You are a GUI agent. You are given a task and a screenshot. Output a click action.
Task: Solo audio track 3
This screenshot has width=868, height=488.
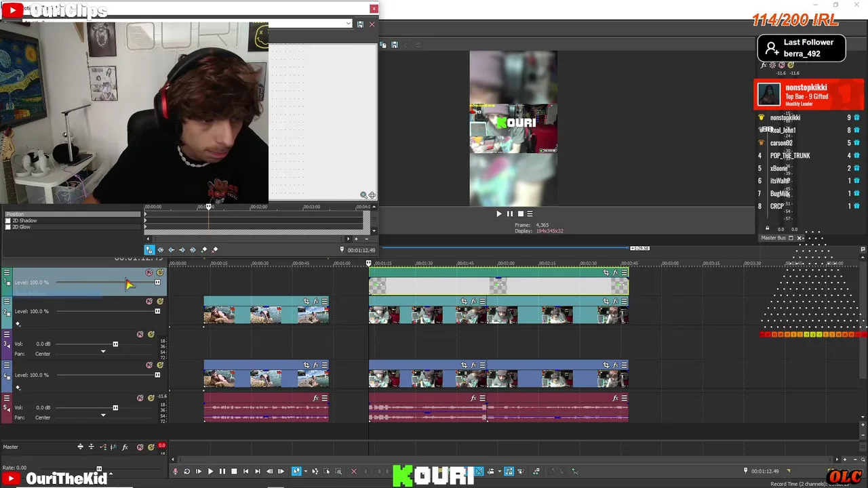[x=151, y=334]
